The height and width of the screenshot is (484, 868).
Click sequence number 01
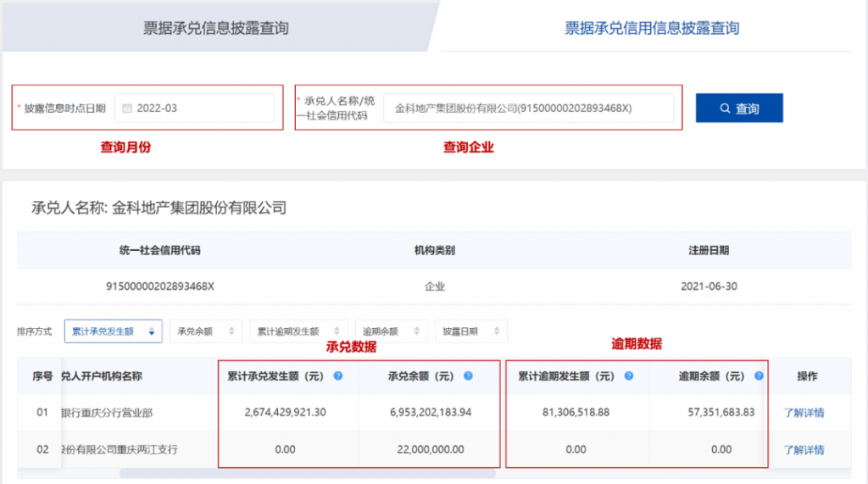click(x=42, y=412)
